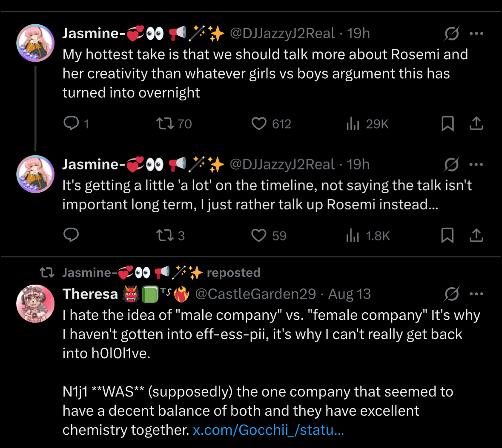Bookmark the first Jasmine tweet
502x448 pixels.
pyautogui.click(x=447, y=124)
